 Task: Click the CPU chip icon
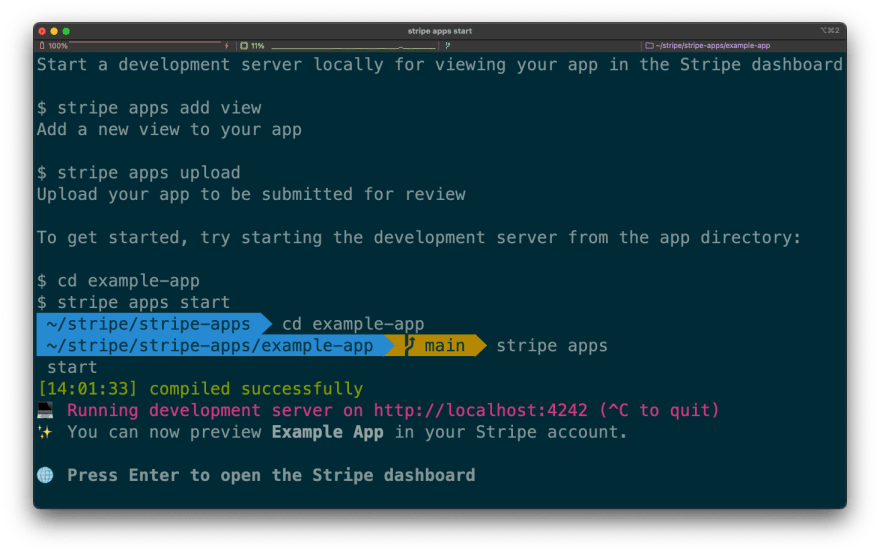244,45
